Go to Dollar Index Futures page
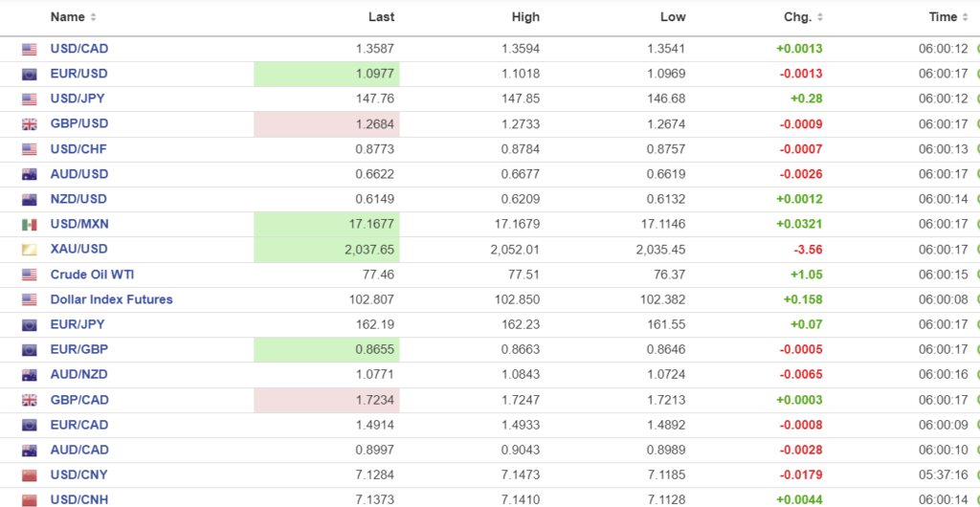 (x=111, y=299)
